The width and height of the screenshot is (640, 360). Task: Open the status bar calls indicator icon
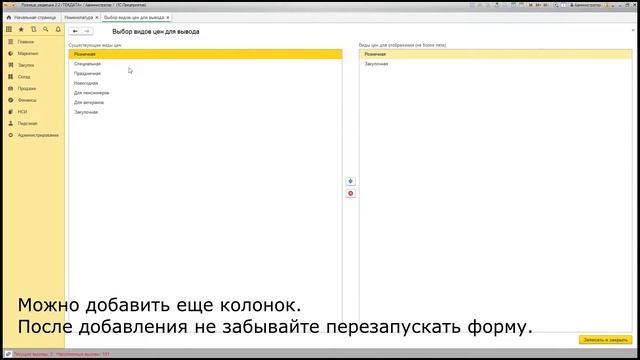[8, 354]
